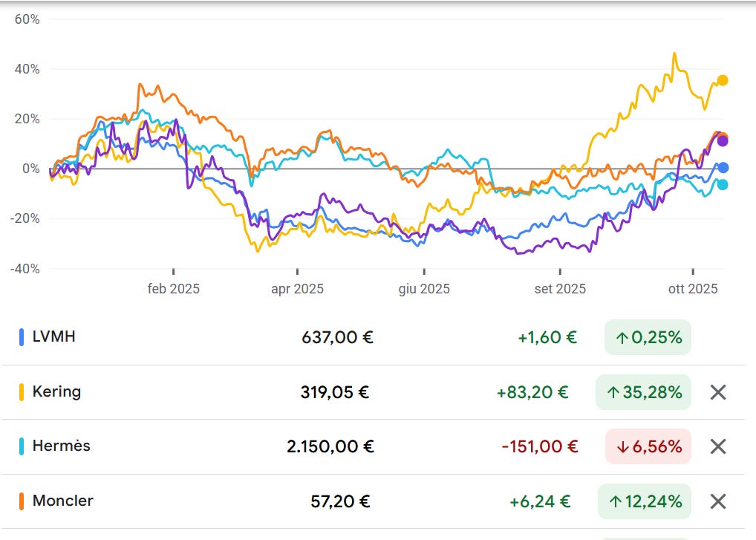Image resolution: width=756 pixels, height=540 pixels.
Task: Click the cyan Hermès color marker
Action: pos(22,446)
